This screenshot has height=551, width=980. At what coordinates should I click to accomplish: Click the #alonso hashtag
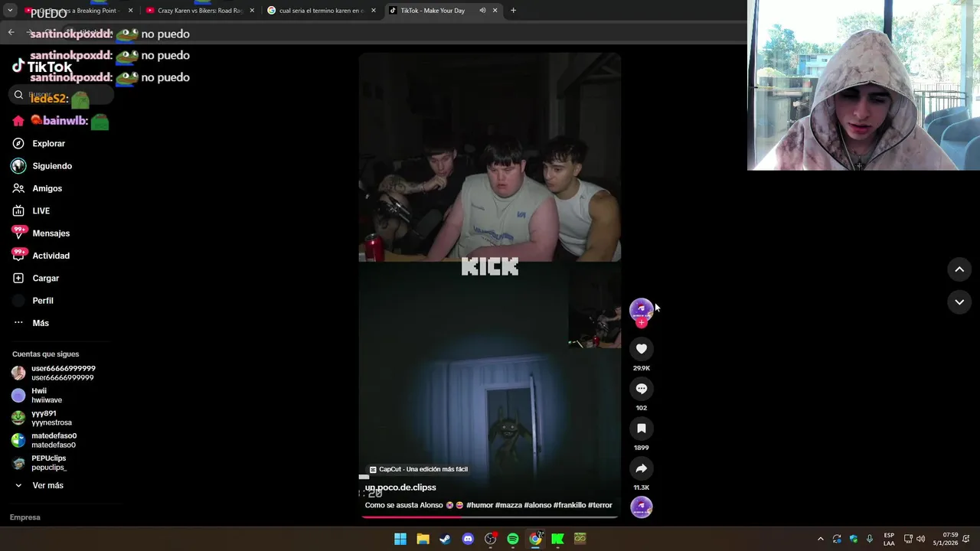pos(537,505)
